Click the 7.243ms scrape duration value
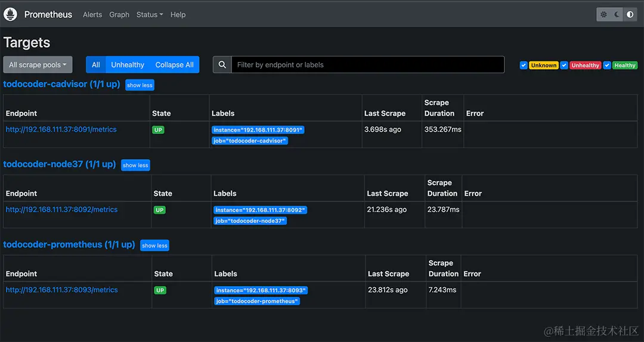 point(442,290)
